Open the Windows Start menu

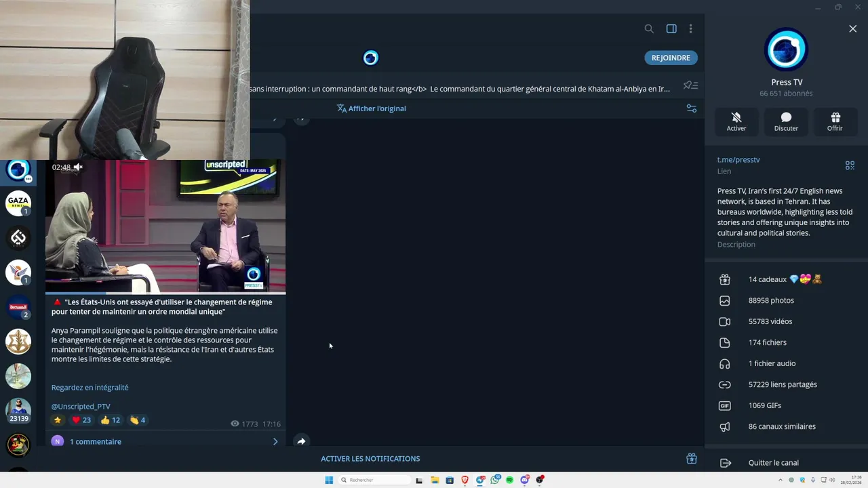(x=329, y=480)
